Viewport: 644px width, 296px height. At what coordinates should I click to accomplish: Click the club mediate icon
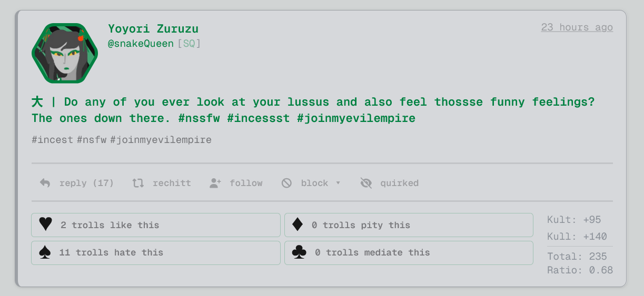click(x=299, y=252)
